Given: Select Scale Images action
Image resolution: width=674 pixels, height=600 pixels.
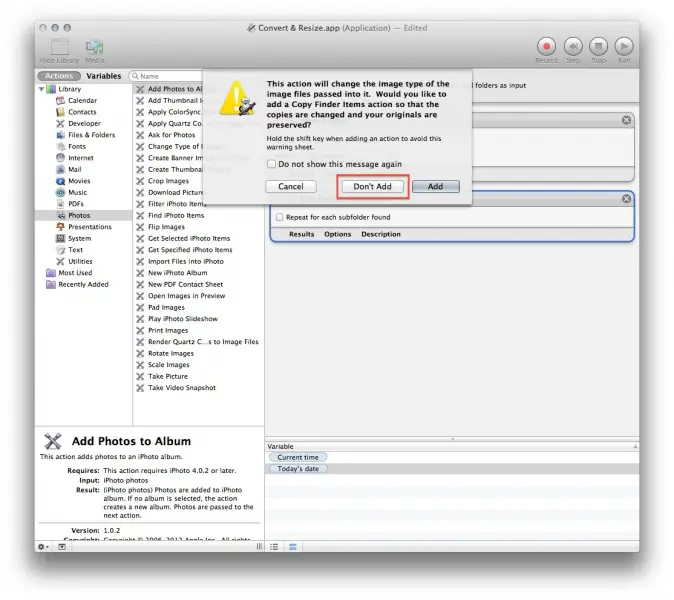Looking at the screenshot, I should point(168,365).
